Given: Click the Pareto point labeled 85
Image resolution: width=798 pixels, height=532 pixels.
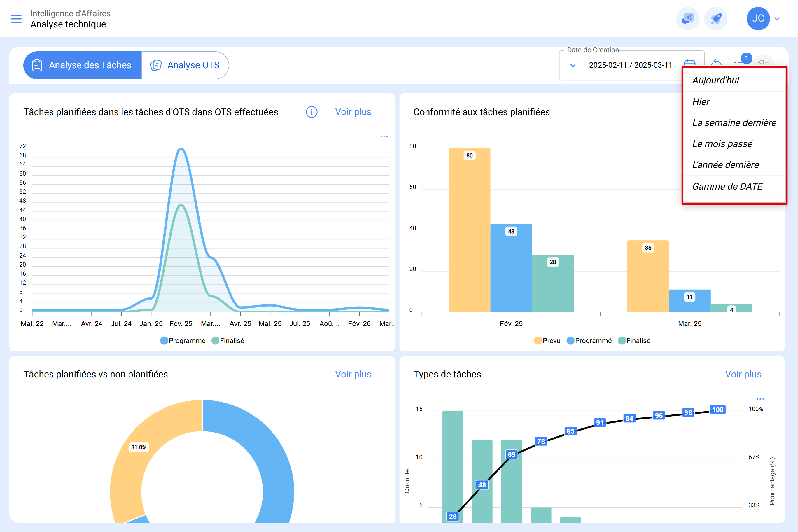Looking at the screenshot, I should pos(570,431).
